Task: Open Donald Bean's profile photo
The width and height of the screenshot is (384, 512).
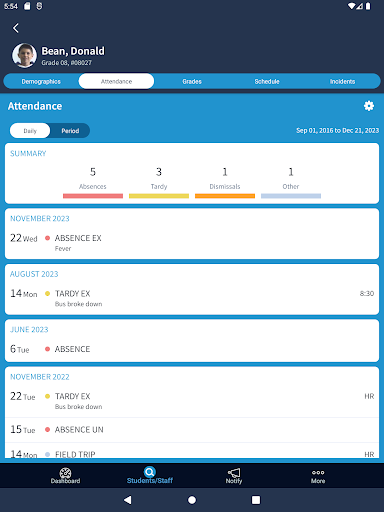Action: pos(24,55)
